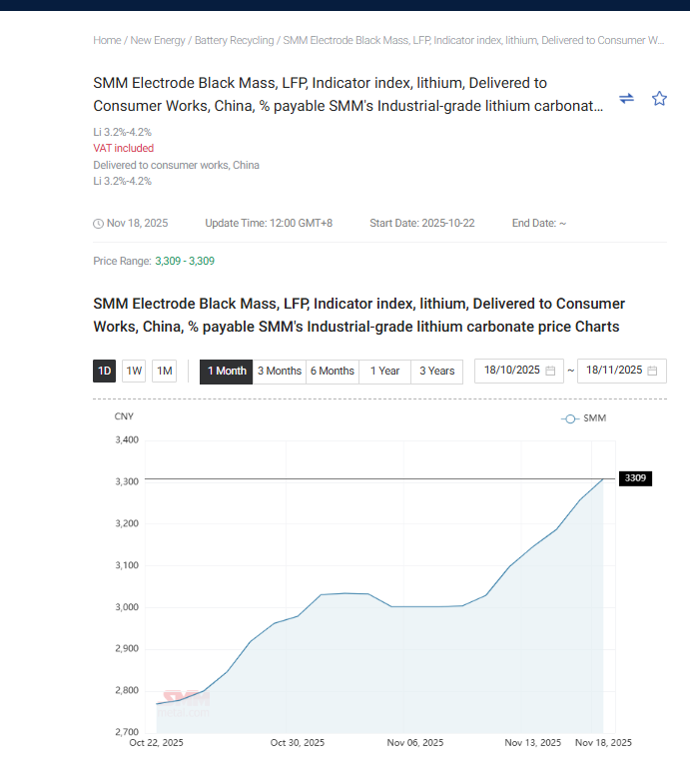Open New Energy breadcrumb link

click(x=158, y=40)
